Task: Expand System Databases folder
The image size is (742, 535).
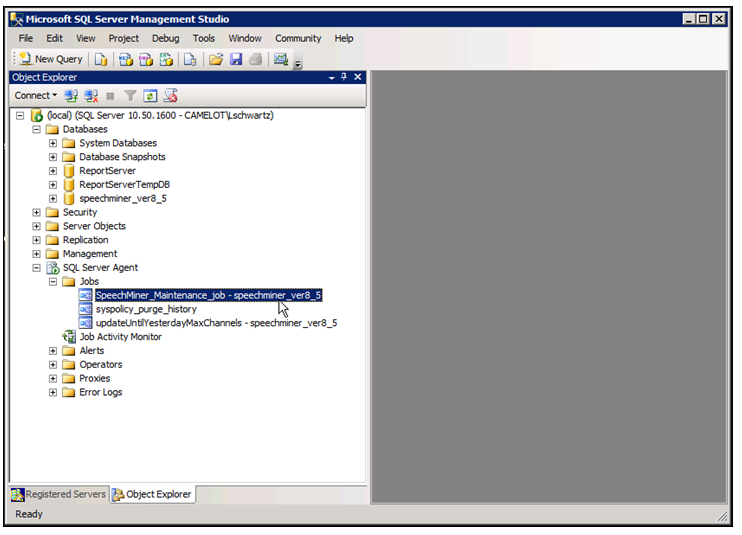Action: (53, 143)
